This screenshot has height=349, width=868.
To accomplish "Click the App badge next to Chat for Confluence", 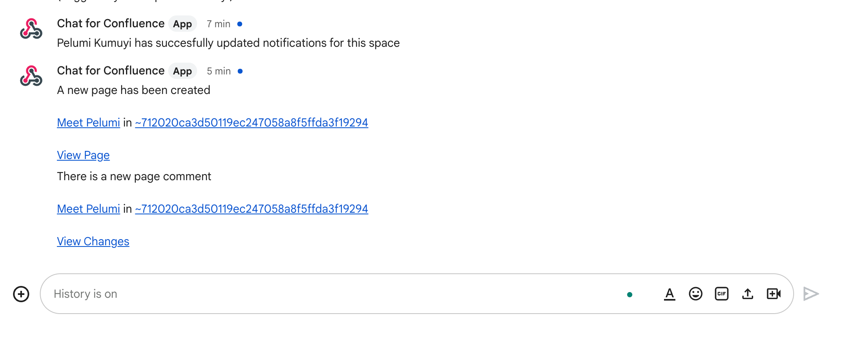I will 182,24.
